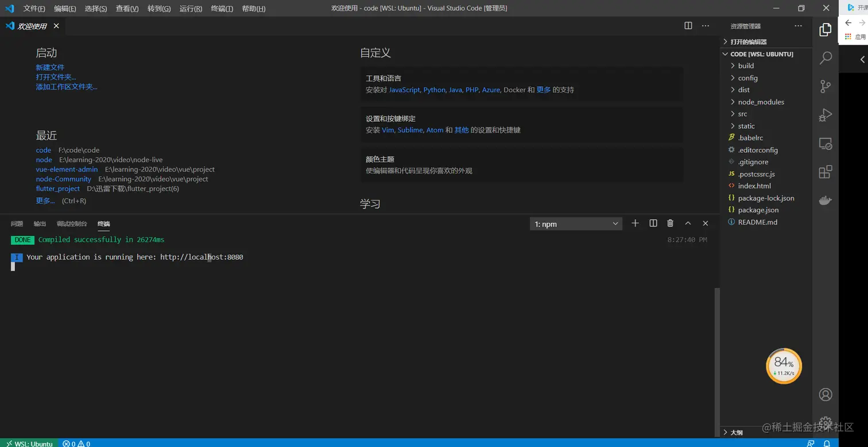Switch to the 输出 panel tab
The width and height of the screenshot is (868, 447).
click(40, 224)
